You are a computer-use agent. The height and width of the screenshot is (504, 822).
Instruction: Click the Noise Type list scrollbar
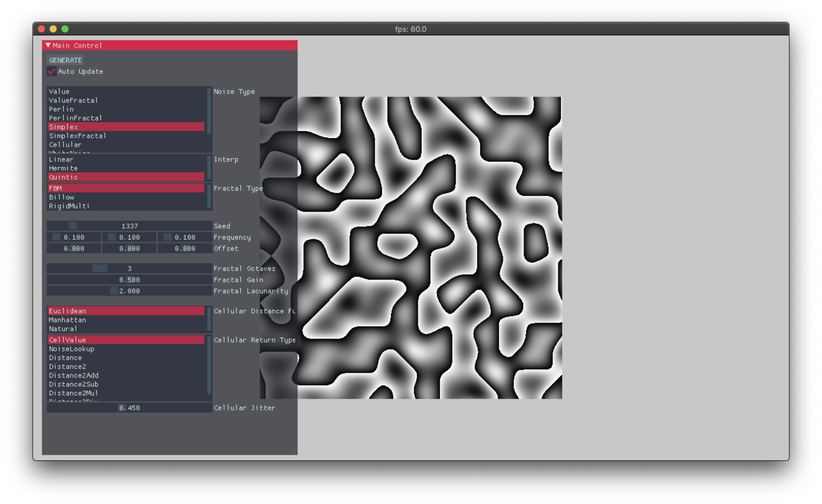(209, 111)
